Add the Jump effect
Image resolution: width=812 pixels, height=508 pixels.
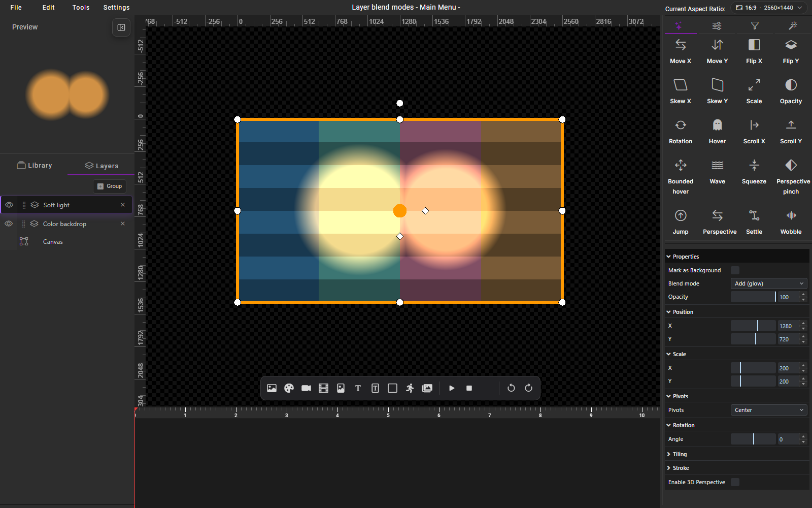pos(681,222)
